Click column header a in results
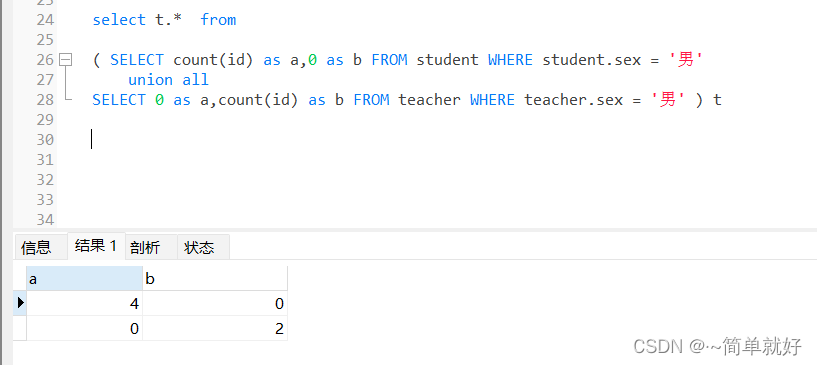This screenshot has width=817, height=365. pyautogui.click(x=84, y=279)
